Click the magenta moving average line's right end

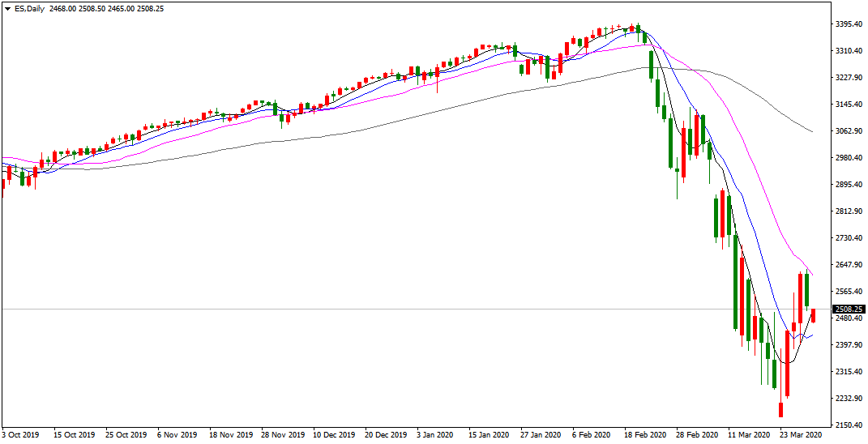[x=812, y=275]
